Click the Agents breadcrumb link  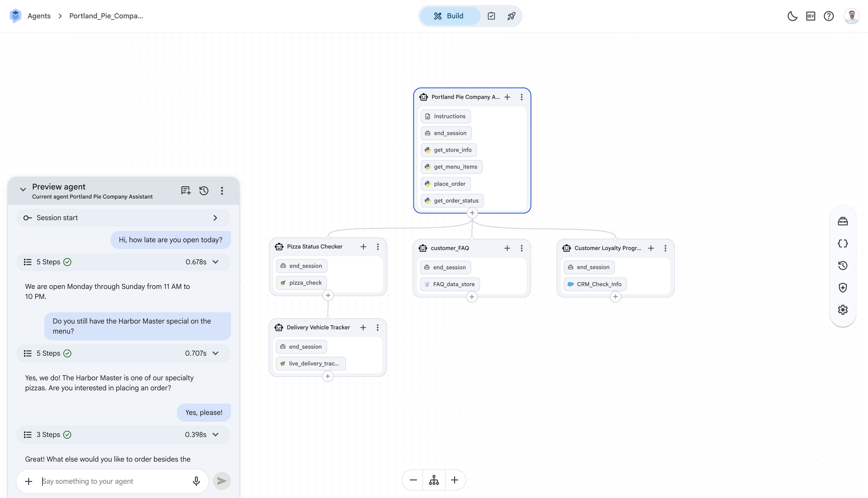(39, 16)
